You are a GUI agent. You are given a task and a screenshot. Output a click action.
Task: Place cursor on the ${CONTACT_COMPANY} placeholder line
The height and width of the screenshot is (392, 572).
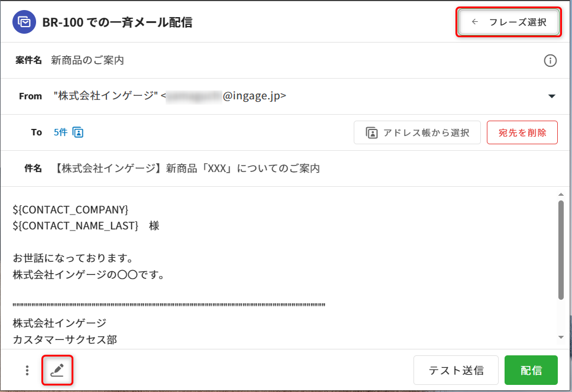(70, 209)
